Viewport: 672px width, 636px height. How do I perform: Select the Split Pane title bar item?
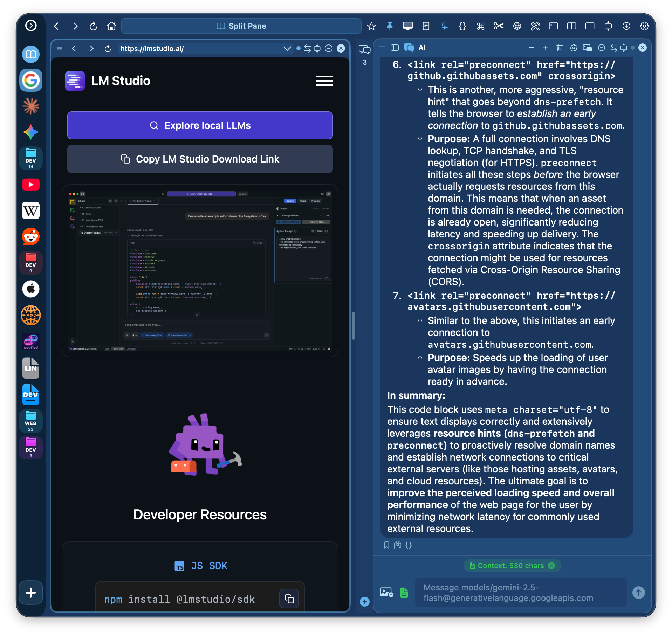tap(241, 26)
